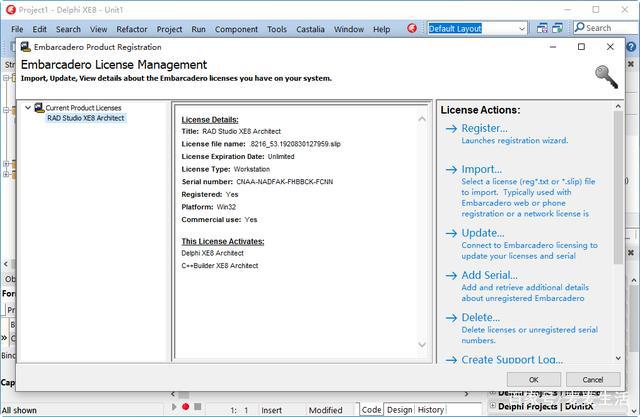Click the Insert mode indicator in status bar

click(x=271, y=410)
